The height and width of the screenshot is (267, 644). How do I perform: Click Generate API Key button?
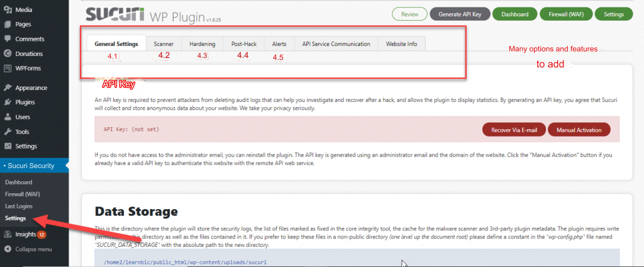pos(460,14)
